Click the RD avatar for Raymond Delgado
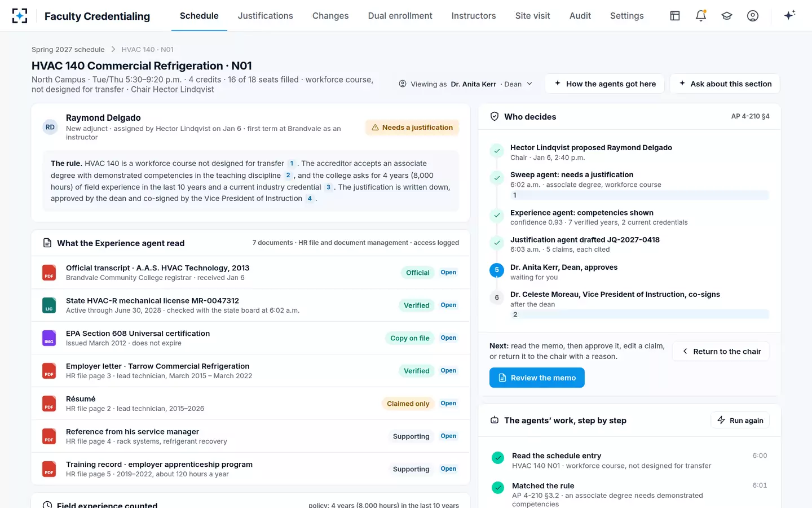 coord(50,127)
